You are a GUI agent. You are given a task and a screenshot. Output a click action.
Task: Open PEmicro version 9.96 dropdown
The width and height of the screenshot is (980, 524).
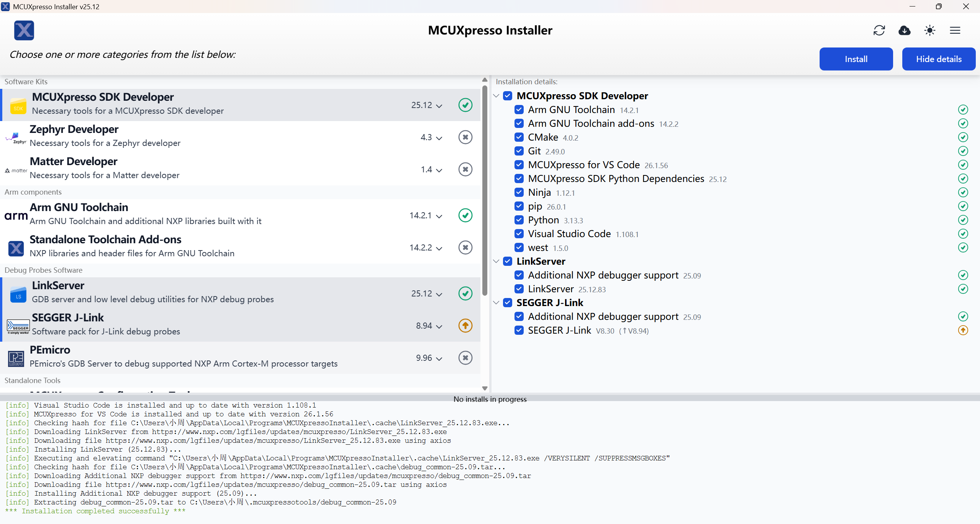coord(429,358)
